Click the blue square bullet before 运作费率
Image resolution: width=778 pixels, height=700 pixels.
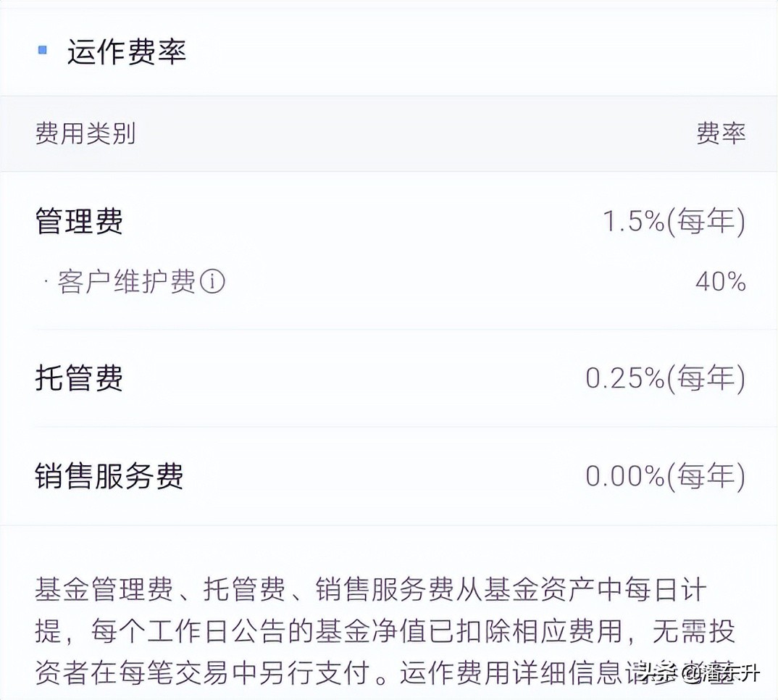43,51
